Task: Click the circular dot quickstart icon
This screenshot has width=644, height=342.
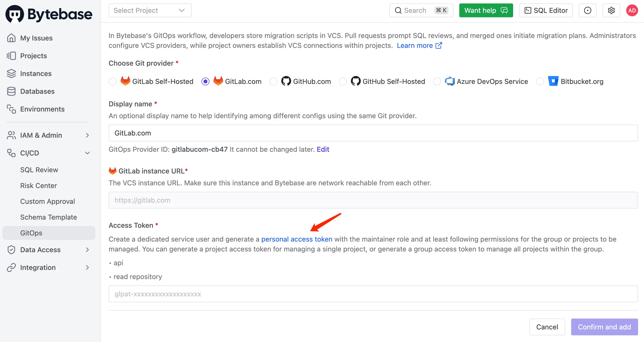Action: point(587,10)
